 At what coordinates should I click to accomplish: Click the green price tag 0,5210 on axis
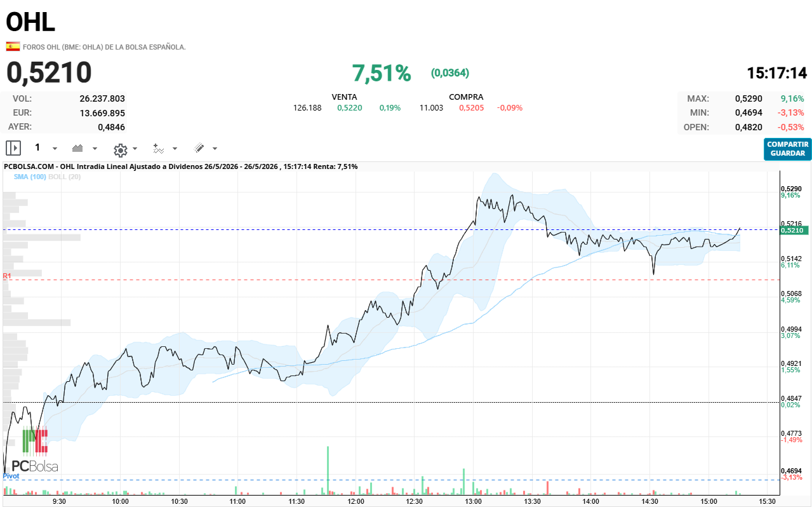click(794, 230)
